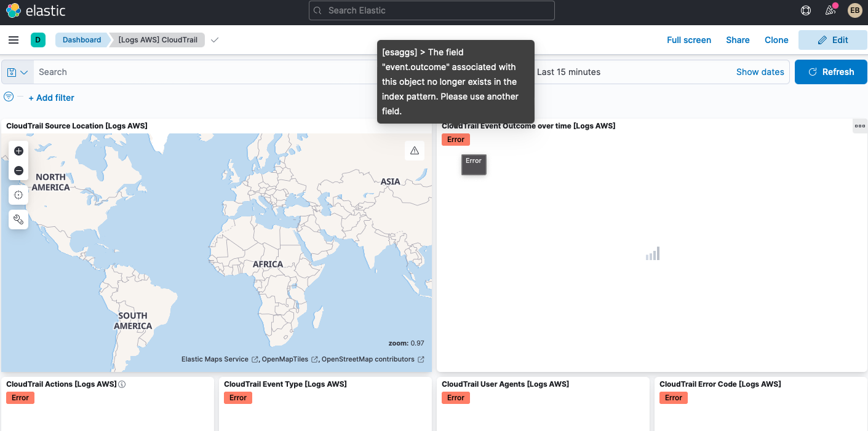Open the main navigation hamburger menu
This screenshot has width=868, height=431.
[x=14, y=40]
